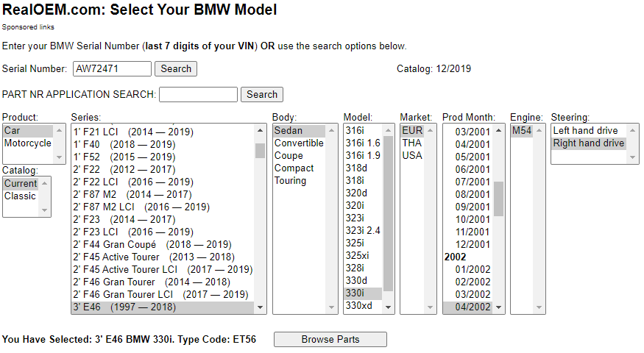Choose 1' F52 (2015 — 2019) series

(163, 157)
